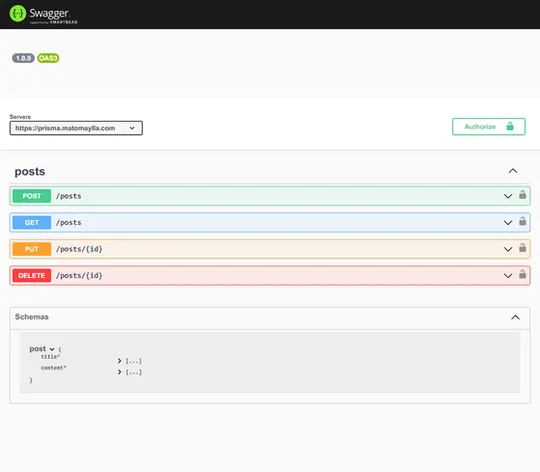Click lock icon on DELETE /posts/{id} row
The width and height of the screenshot is (540, 472).
pyautogui.click(x=522, y=274)
